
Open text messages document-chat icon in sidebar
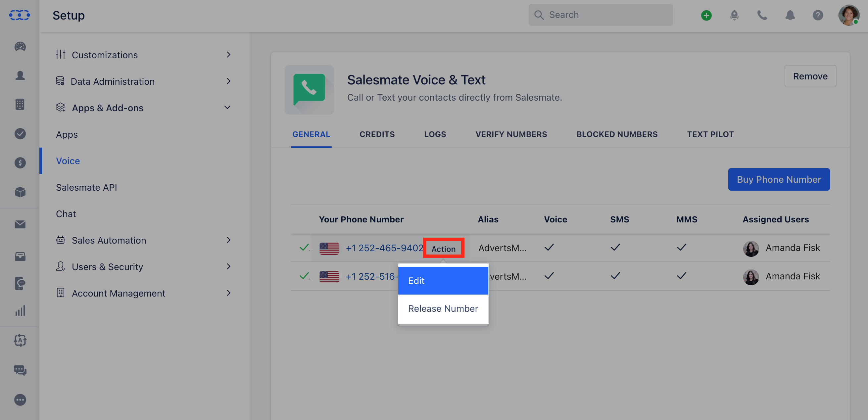20,283
